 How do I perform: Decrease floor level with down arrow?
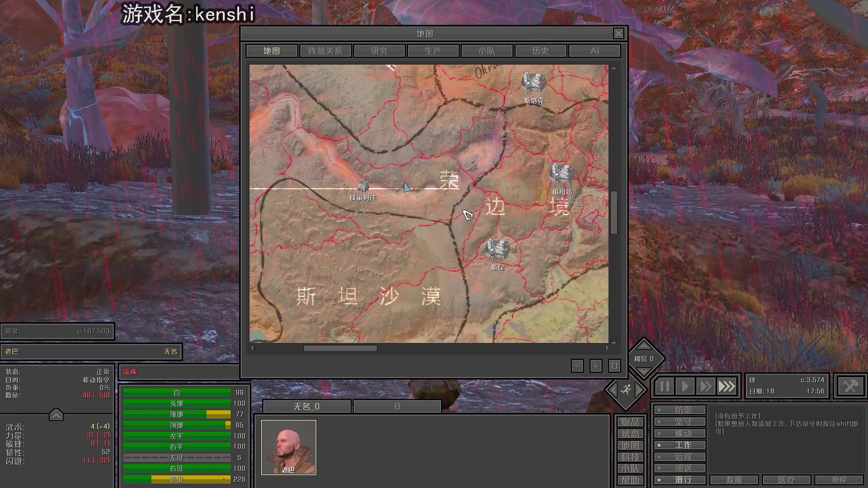[644, 371]
